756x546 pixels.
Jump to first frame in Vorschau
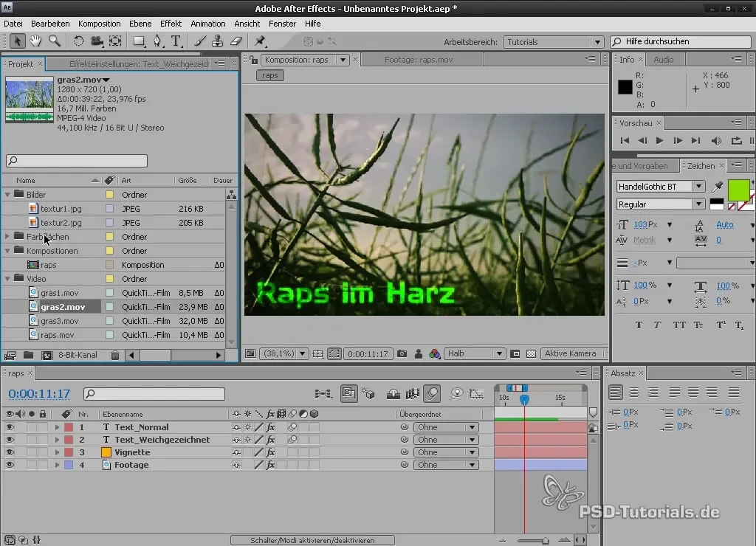[625, 141]
